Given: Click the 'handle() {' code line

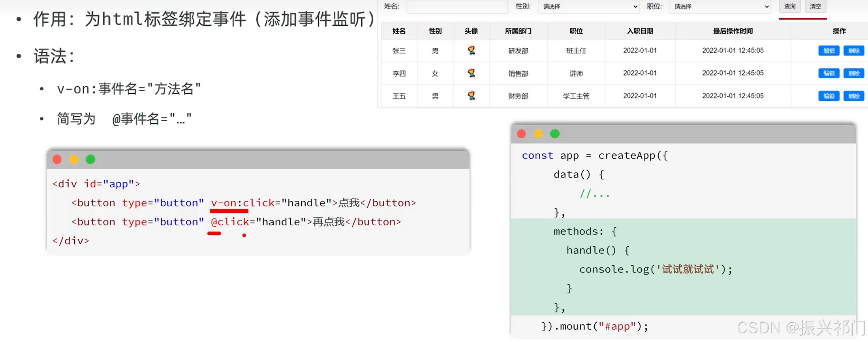Looking at the screenshot, I should coord(598,250).
